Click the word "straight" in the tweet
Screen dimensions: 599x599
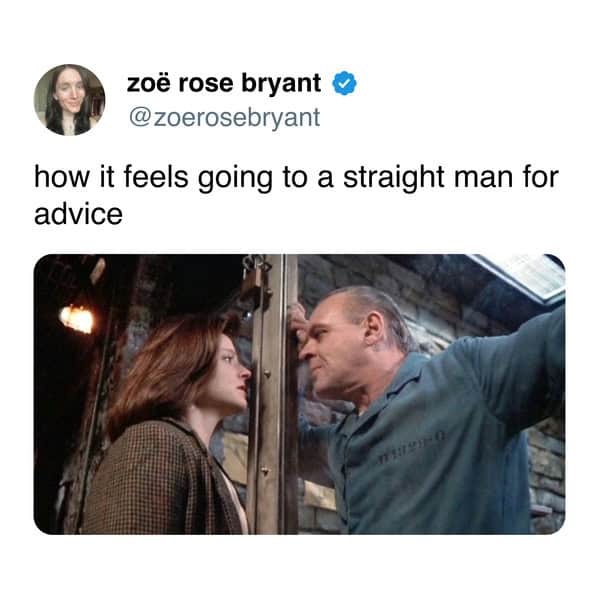(x=393, y=178)
